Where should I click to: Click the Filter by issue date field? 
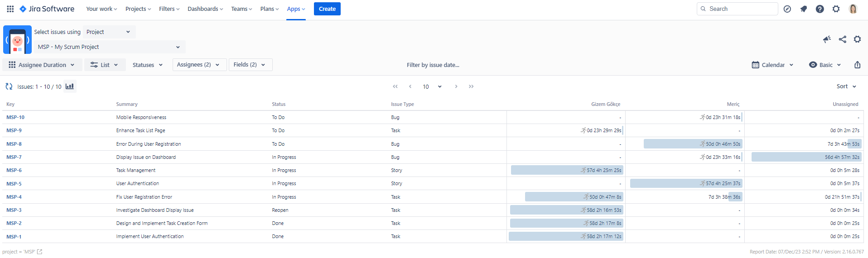coord(433,65)
